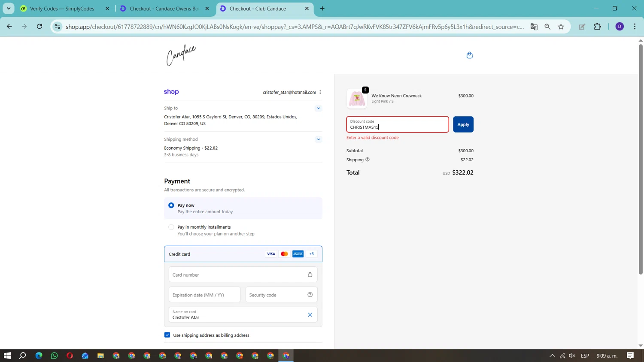The width and height of the screenshot is (644, 362).
Task: Open the zoom magnifier icon in the address bar
Action: [x=547, y=27]
